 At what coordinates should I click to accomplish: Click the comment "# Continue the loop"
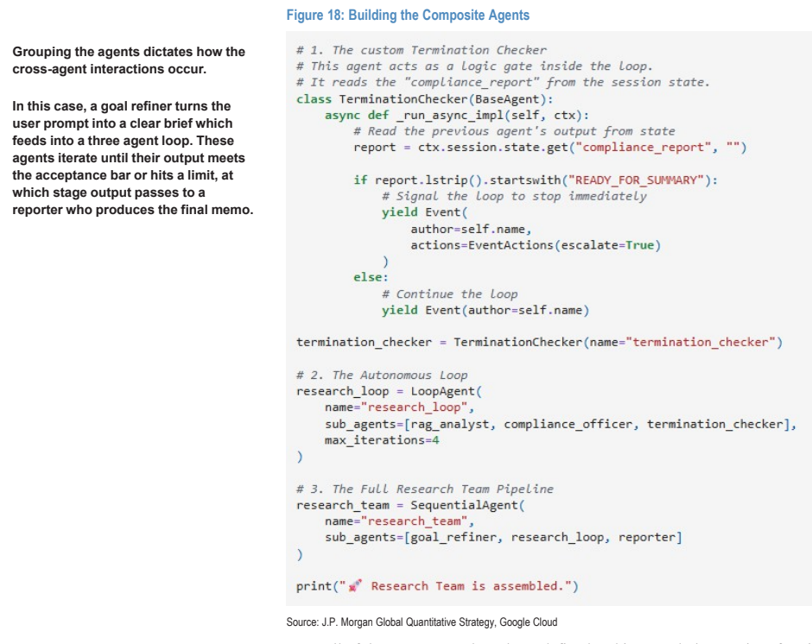450,294
